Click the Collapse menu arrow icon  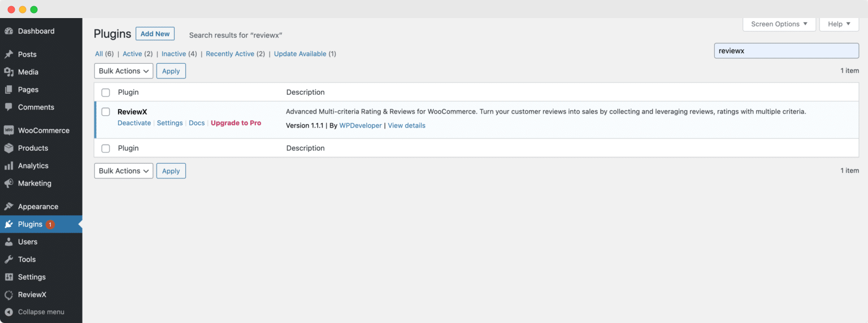(8, 312)
